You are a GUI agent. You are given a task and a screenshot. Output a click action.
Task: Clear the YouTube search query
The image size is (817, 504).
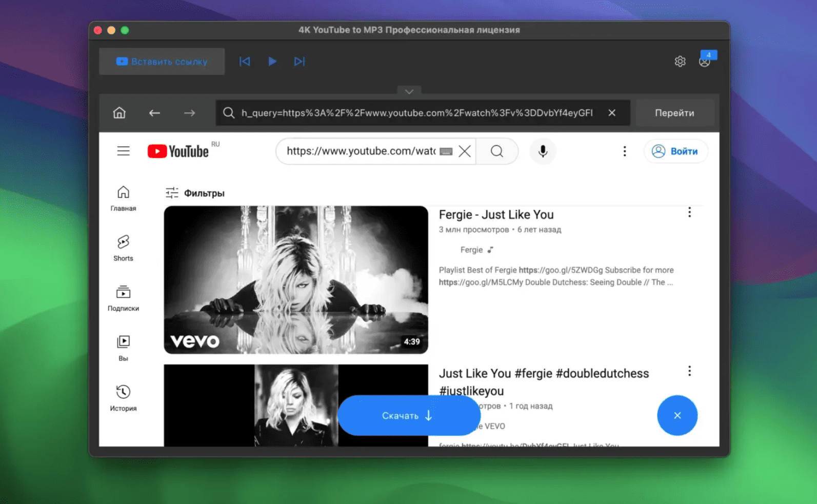pyautogui.click(x=465, y=151)
